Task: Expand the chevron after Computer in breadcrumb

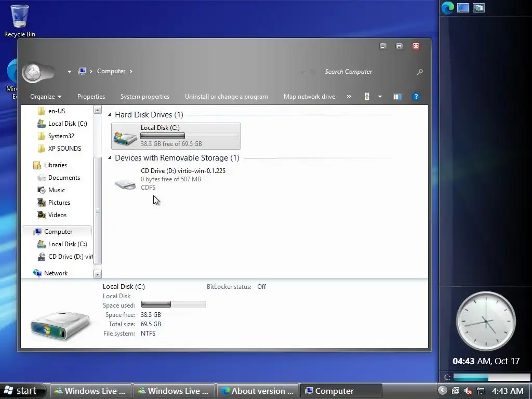Action: pos(131,71)
